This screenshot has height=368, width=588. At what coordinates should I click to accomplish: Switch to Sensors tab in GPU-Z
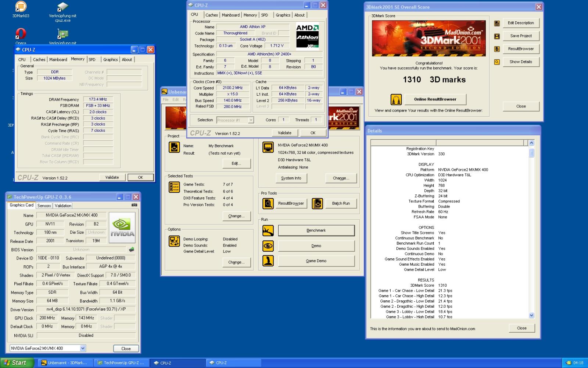[44, 206]
